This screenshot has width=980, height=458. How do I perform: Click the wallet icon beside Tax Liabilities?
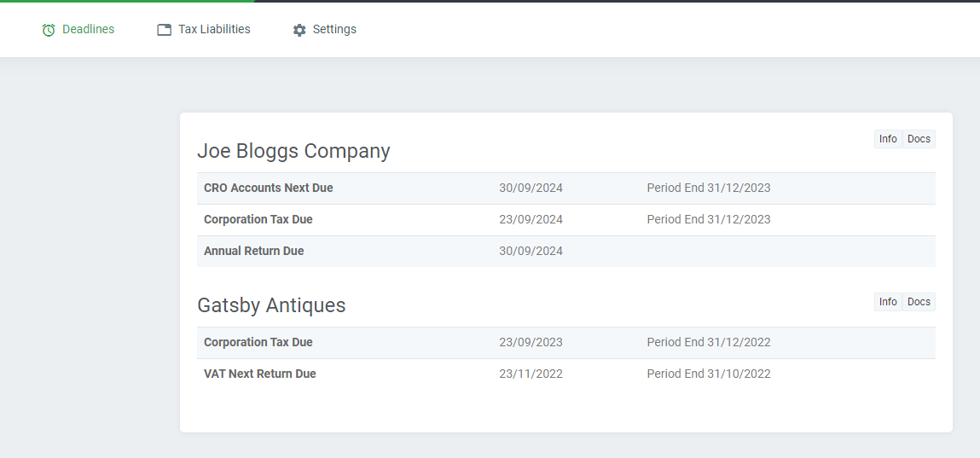click(165, 30)
